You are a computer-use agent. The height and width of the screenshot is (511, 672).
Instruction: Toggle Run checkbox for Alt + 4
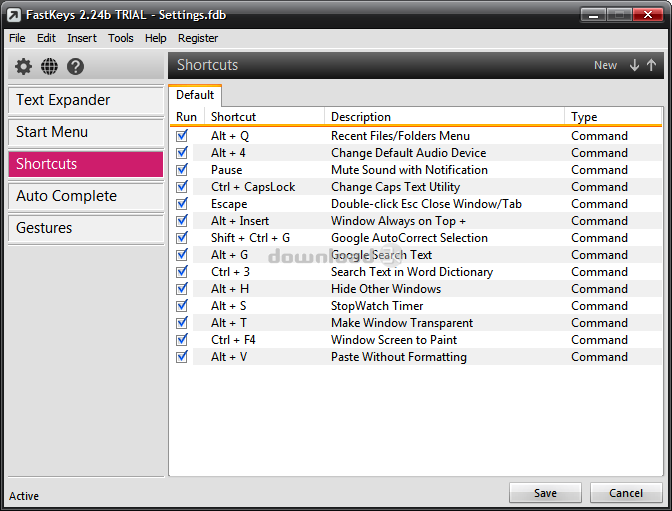tap(182, 153)
